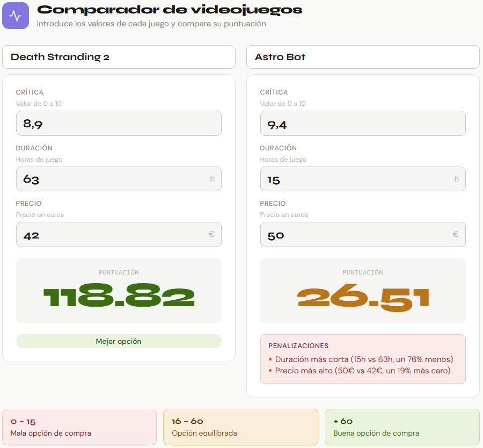Click PUNTUACIÓN label above 118.82
The width and height of the screenshot is (483, 448).
click(119, 272)
